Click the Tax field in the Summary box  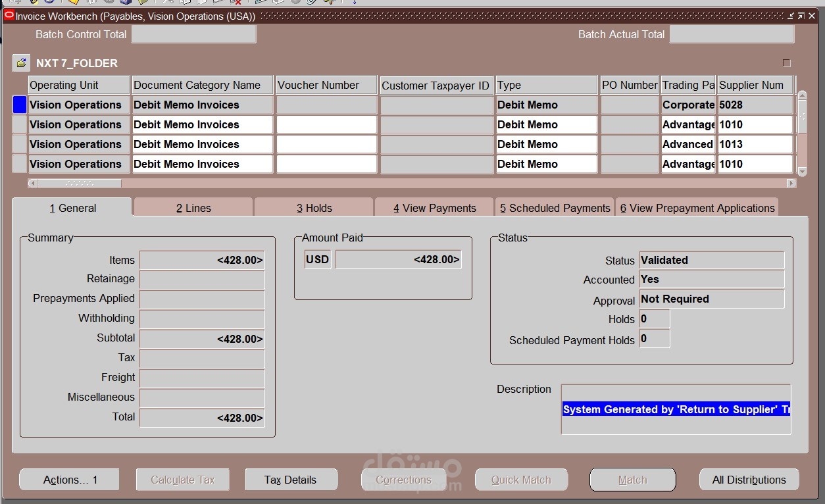click(x=202, y=359)
